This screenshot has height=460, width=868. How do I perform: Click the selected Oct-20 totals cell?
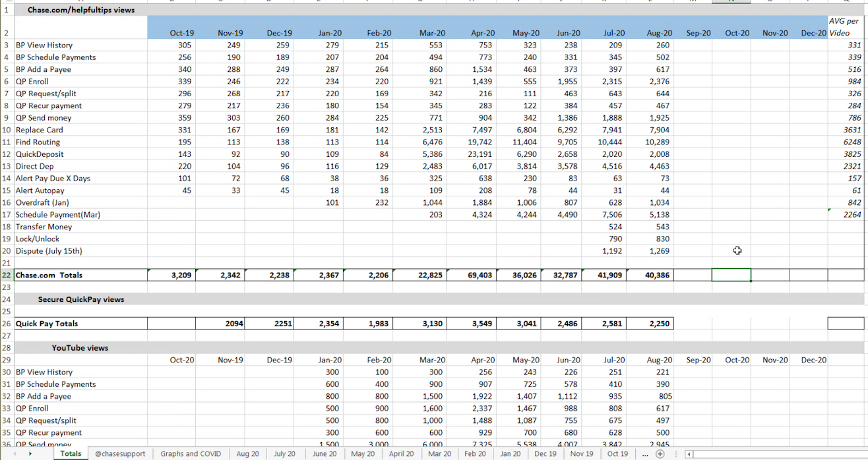click(731, 275)
